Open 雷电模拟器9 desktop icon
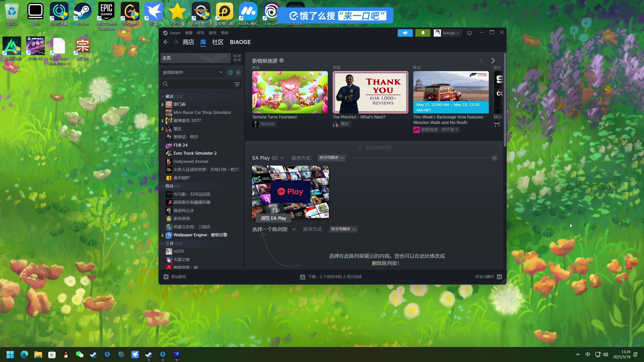This screenshot has width=644, height=362. pos(225,14)
